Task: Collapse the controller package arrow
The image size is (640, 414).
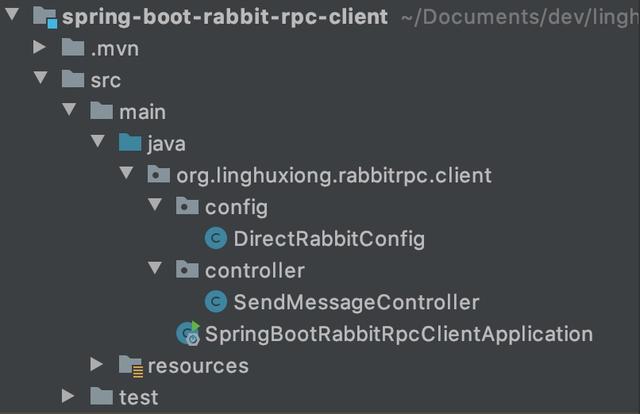Action: click(155, 268)
